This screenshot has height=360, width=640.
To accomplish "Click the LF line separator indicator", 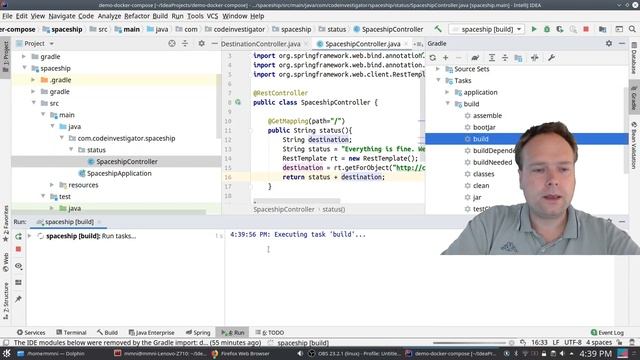I will click(556, 342).
